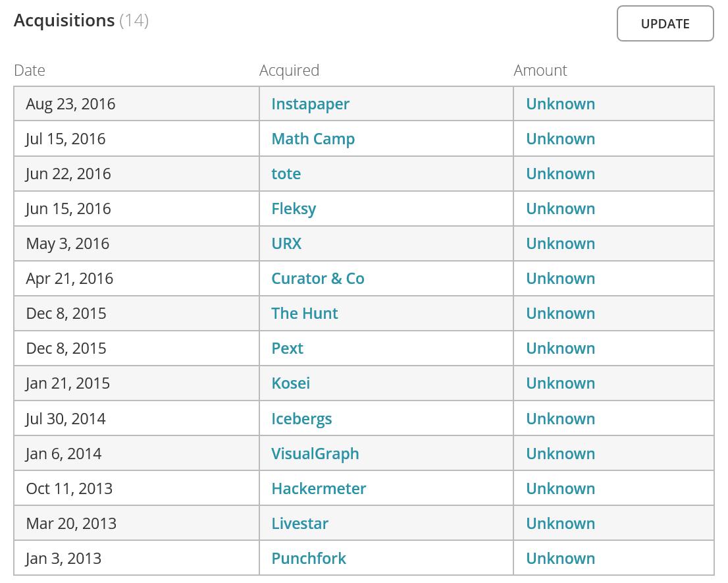Click the Curator & Co link
The image size is (728, 583).
[x=317, y=279]
